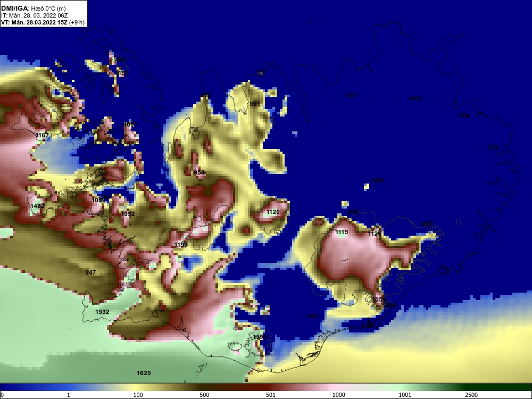Screen dimensions: 532x399
Task: Click the legend tick label 500
Action: pos(204,395)
